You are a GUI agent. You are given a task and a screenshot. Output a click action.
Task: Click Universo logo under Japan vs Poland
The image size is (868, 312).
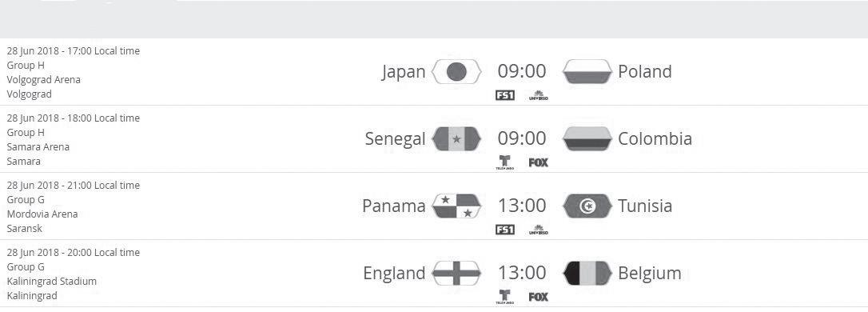coord(538,95)
